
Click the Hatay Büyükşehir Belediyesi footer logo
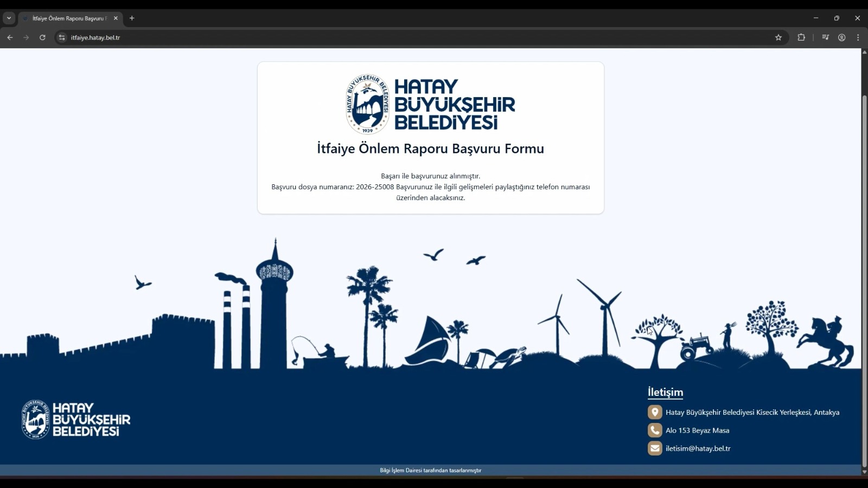(76, 419)
